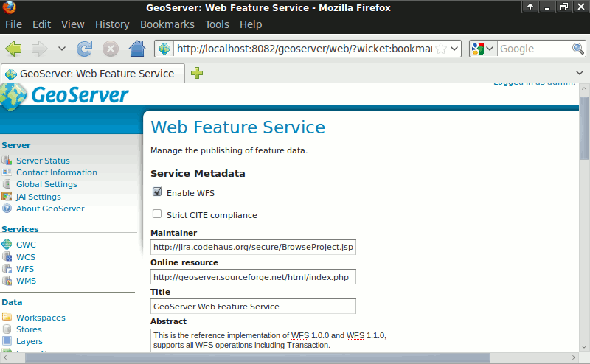
Task: Click the Maintainer input field
Action: pyautogui.click(x=253, y=247)
